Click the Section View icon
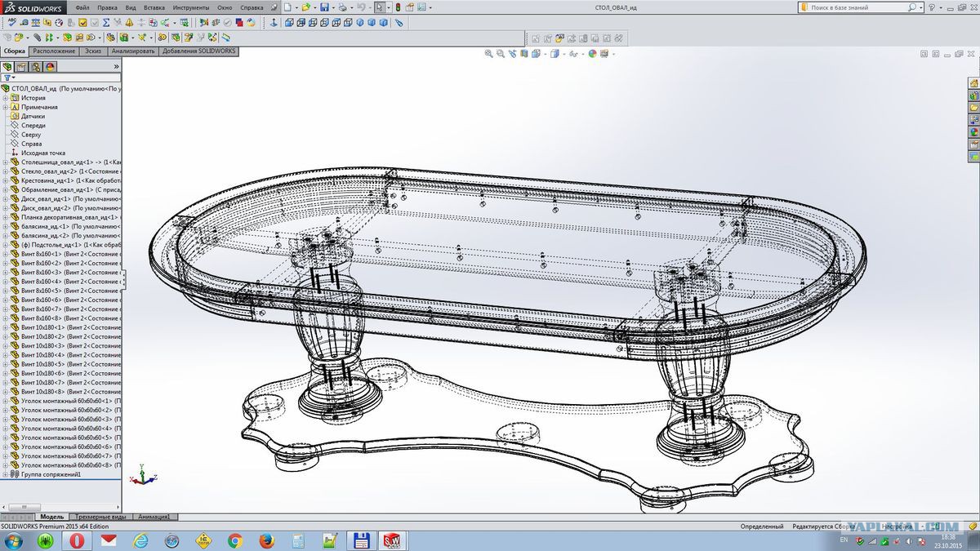Screen dimensions: 980x551 pos(523,54)
